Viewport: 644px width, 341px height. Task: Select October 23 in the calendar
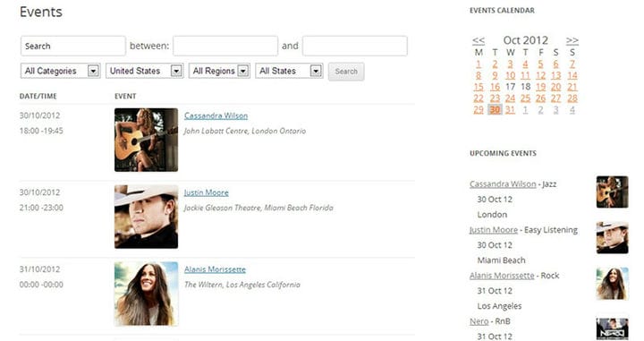495,98
